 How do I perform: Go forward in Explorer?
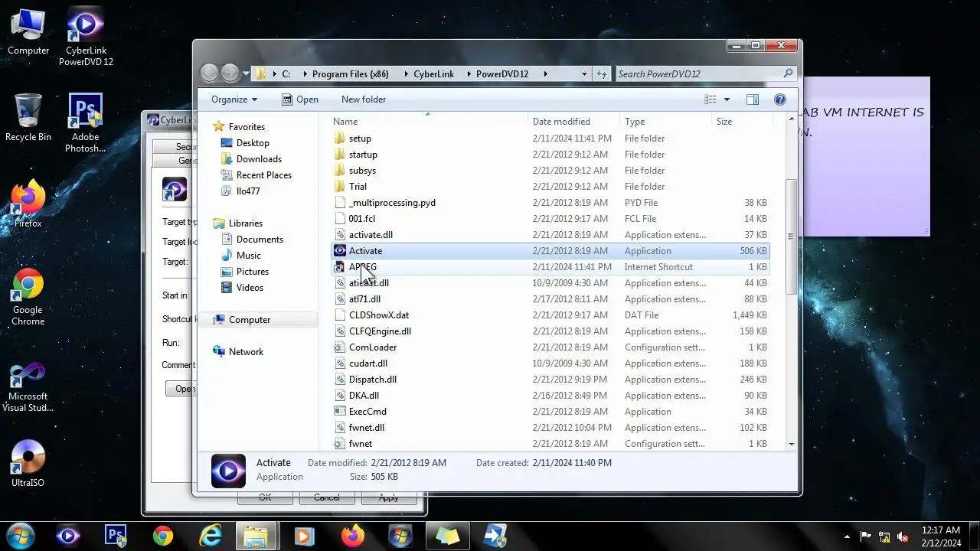[230, 73]
